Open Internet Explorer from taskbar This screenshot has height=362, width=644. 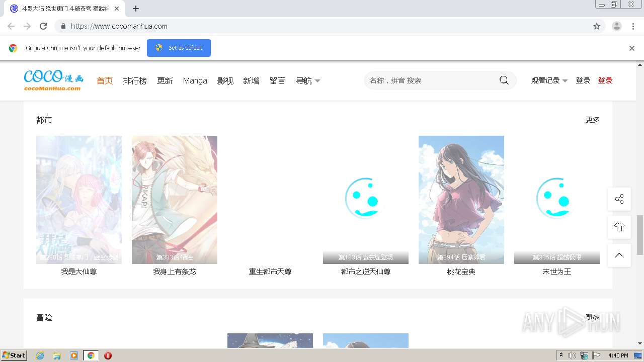coord(40,355)
